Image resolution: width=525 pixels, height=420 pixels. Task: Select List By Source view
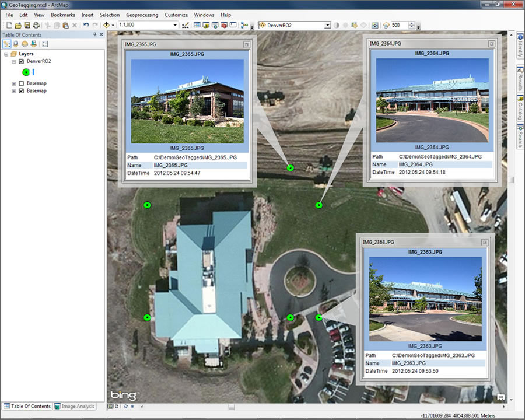tap(16, 44)
